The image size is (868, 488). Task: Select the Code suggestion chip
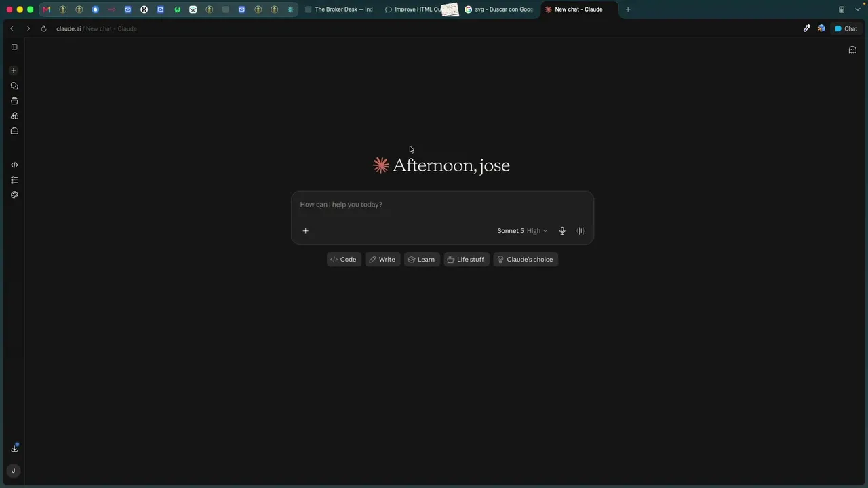tap(344, 260)
